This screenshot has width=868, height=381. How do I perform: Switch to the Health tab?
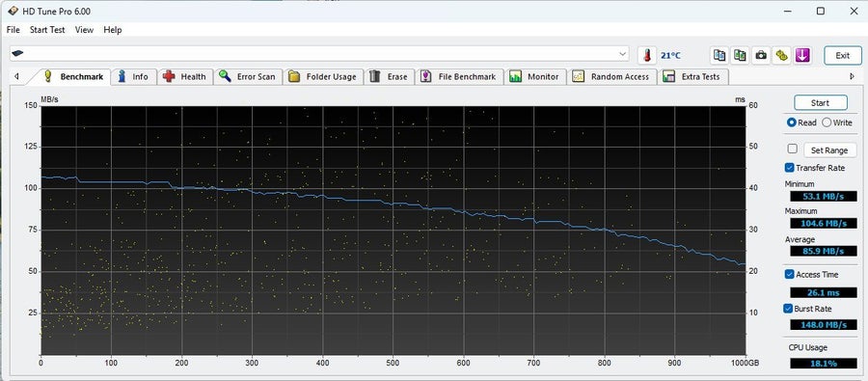click(185, 77)
